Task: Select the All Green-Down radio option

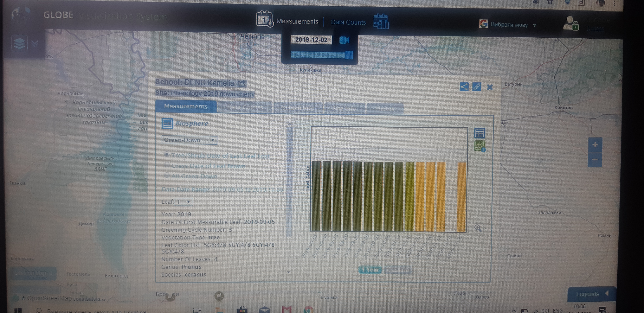Action: [x=167, y=175]
